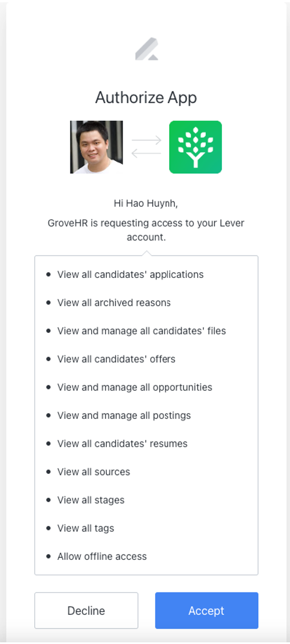Click the Lever logo icon
Viewport: 290px width, 644px height.
(147, 49)
